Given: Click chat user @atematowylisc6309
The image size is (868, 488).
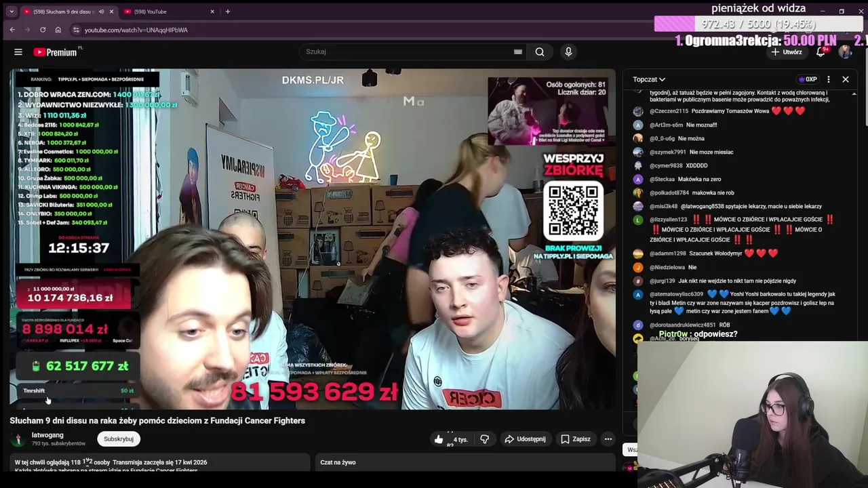Looking at the screenshot, I should [x=676, y=294].
